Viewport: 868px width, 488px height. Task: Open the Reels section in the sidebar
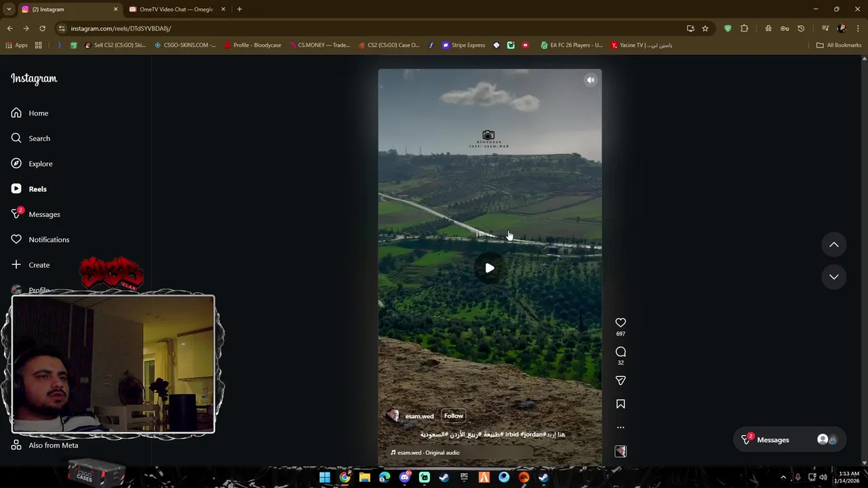[x=29, y=189]
